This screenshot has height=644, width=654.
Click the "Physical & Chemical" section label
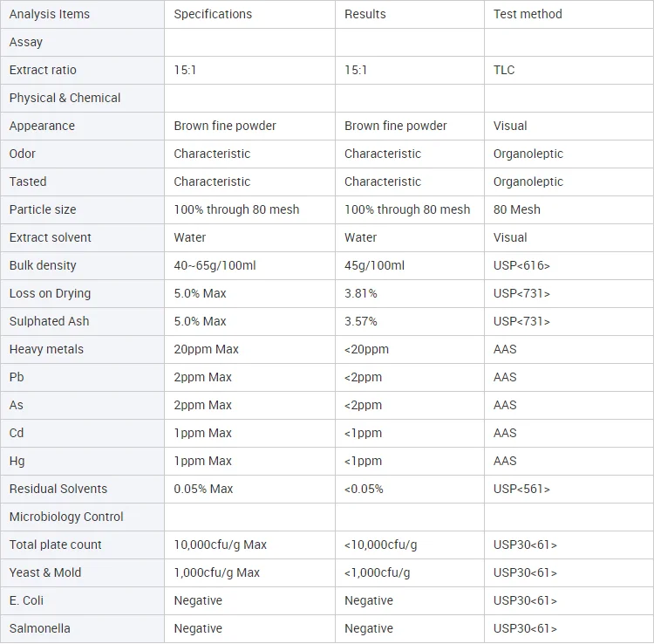65,98
